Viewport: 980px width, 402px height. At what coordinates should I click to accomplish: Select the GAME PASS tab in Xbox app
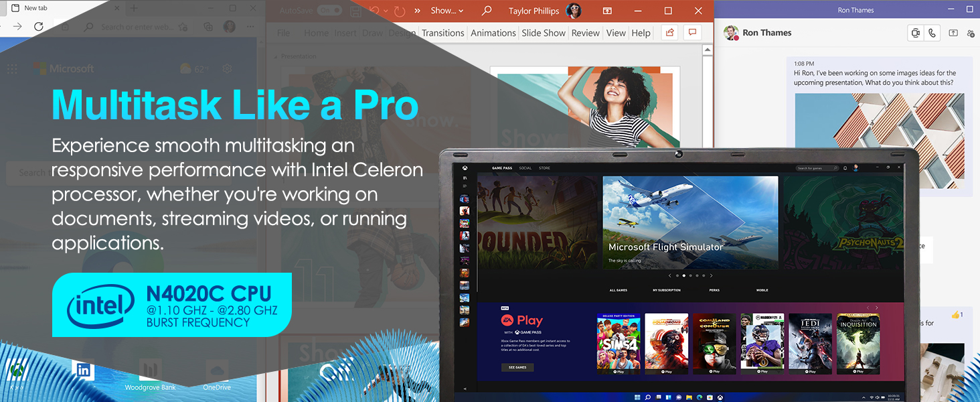[x=502, y=168]
